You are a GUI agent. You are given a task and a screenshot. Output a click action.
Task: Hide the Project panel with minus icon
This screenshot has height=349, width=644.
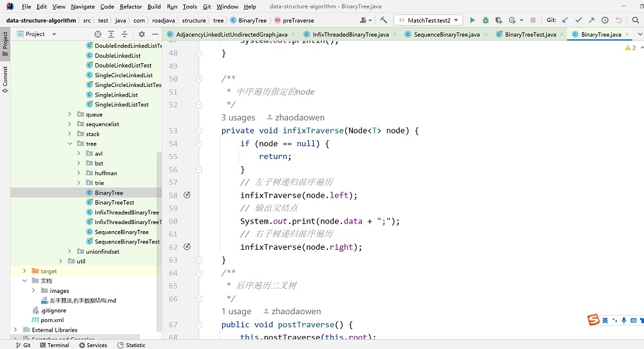click(x=155, y=34)
